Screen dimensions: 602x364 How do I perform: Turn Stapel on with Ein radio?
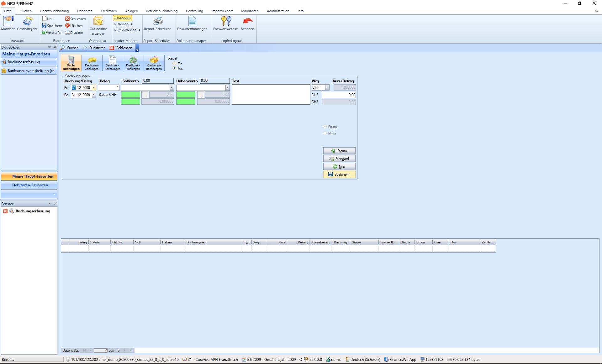[174, 64]
